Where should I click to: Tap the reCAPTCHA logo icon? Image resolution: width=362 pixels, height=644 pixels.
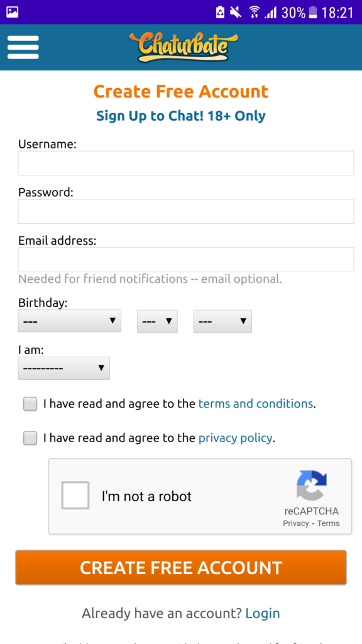coord(312,486)
